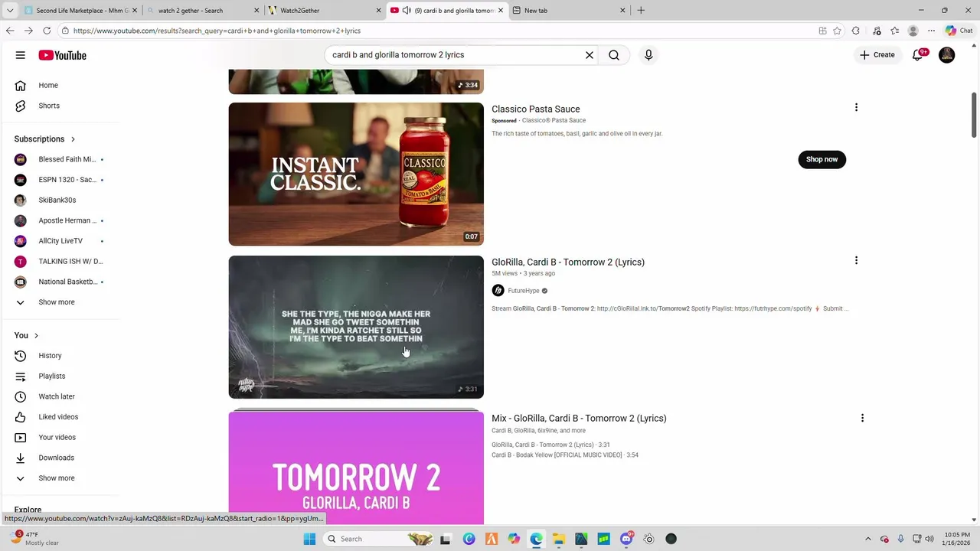Go to the YouTube logo home
The image size is (980, 551).
[x=62, y=55]
